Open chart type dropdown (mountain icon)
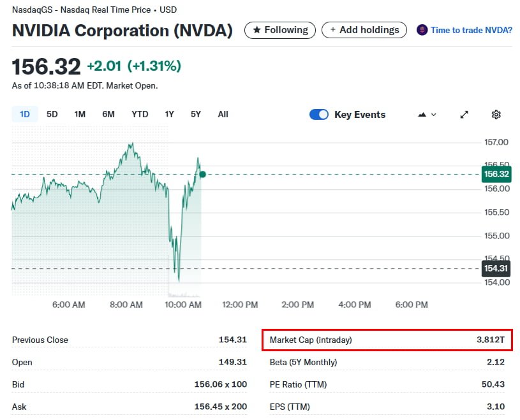520x420 pixels. click(427, 115)
